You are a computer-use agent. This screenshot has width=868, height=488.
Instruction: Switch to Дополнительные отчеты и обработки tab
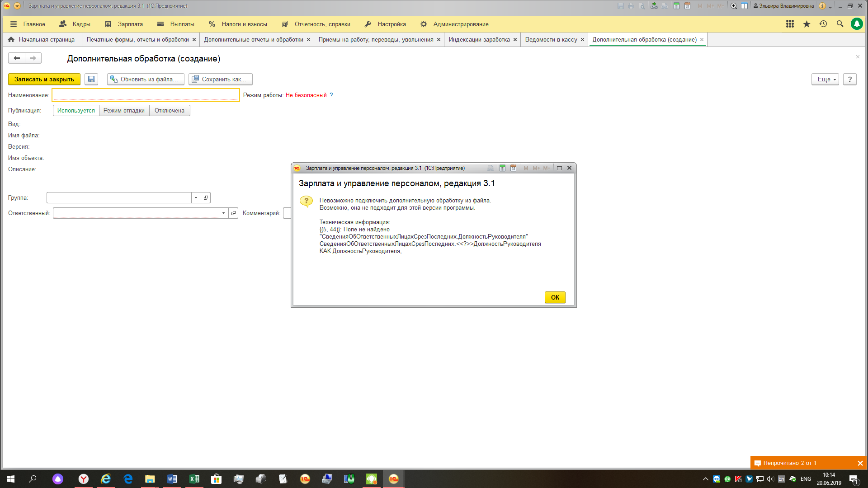point(254,39)
